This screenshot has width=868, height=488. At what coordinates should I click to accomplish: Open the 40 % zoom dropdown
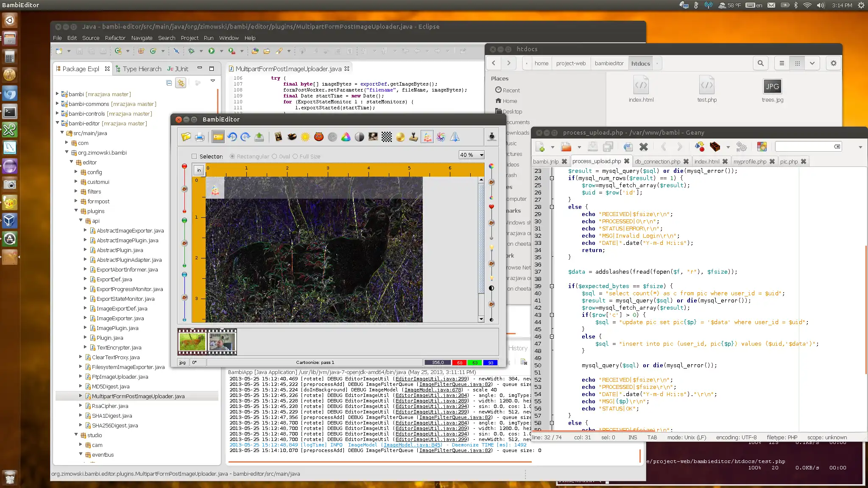coord(472,155)
